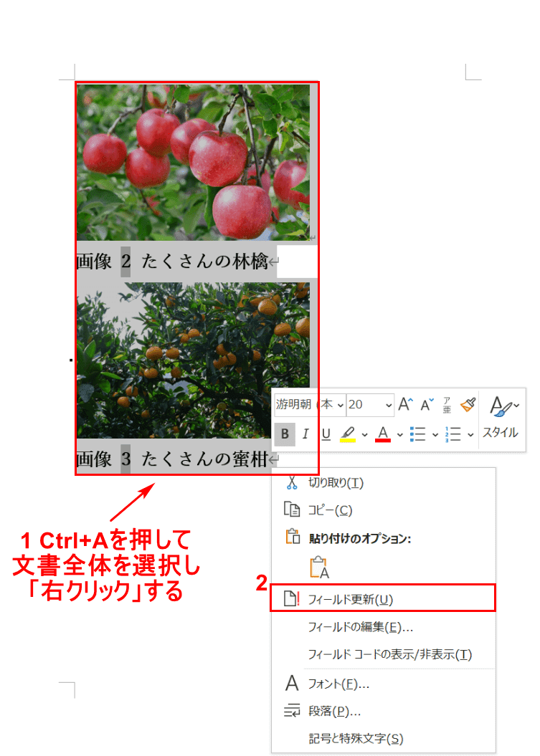Choose フィールド コードの表示/非表示(T)
The image size is (540, 756).
[x=384, y=654]
